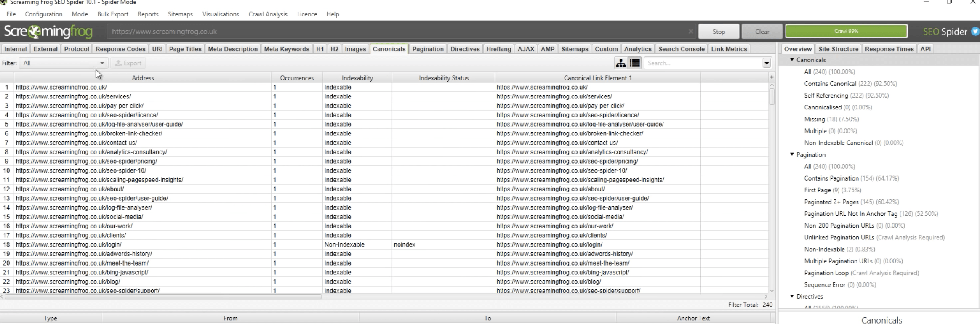Sort by Occurrences column header
Viewport: 980px width, 324px height.
pos(297,78)
